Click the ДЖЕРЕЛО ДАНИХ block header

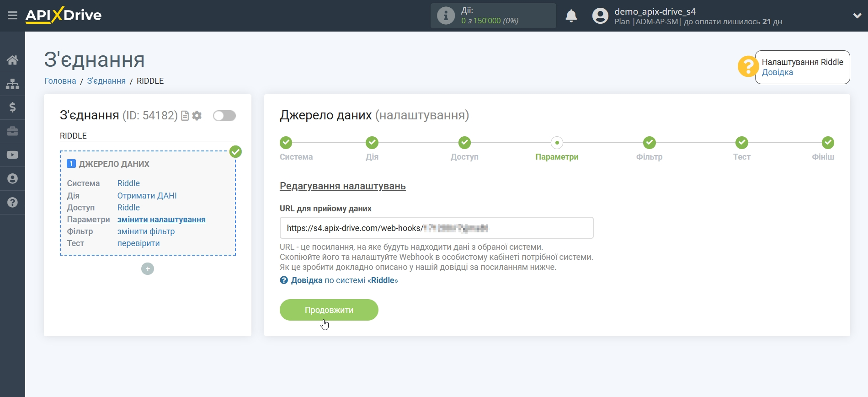pyautogui.click(x=114, y=164)
